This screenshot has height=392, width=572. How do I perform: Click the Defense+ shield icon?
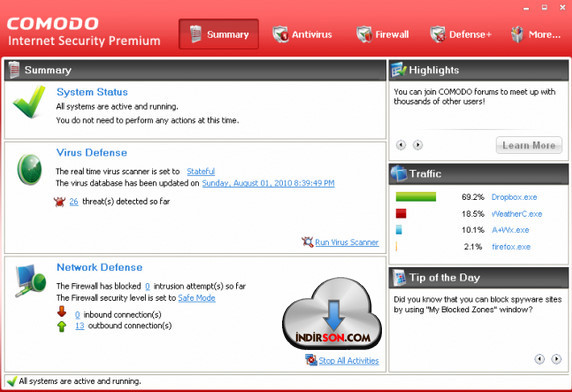[437, 35]
